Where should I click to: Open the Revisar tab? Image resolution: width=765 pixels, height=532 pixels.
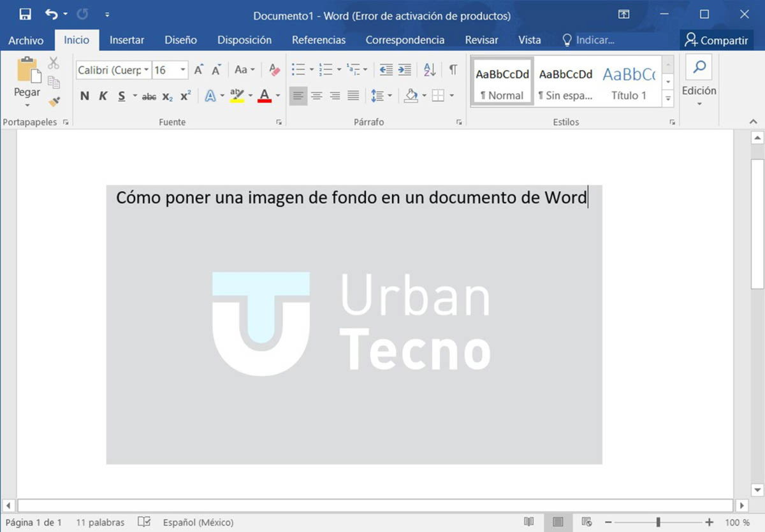(481, 40)
